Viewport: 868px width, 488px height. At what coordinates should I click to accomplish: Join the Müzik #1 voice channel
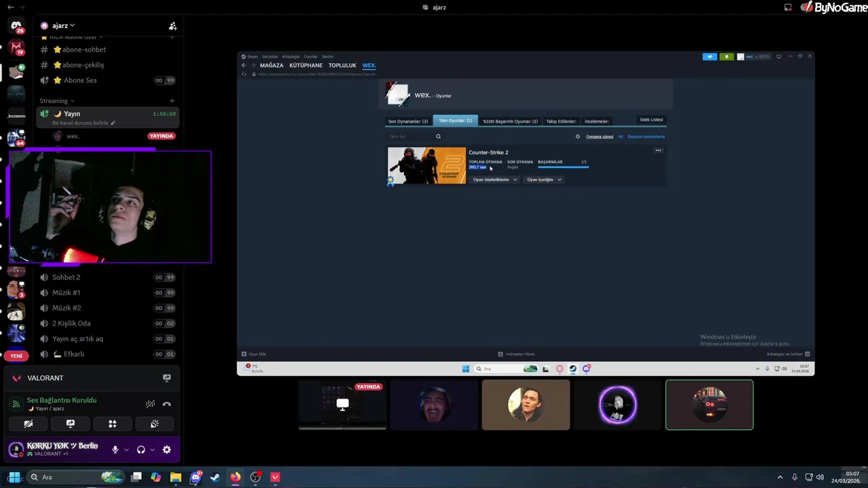click(x=108, y=293)
